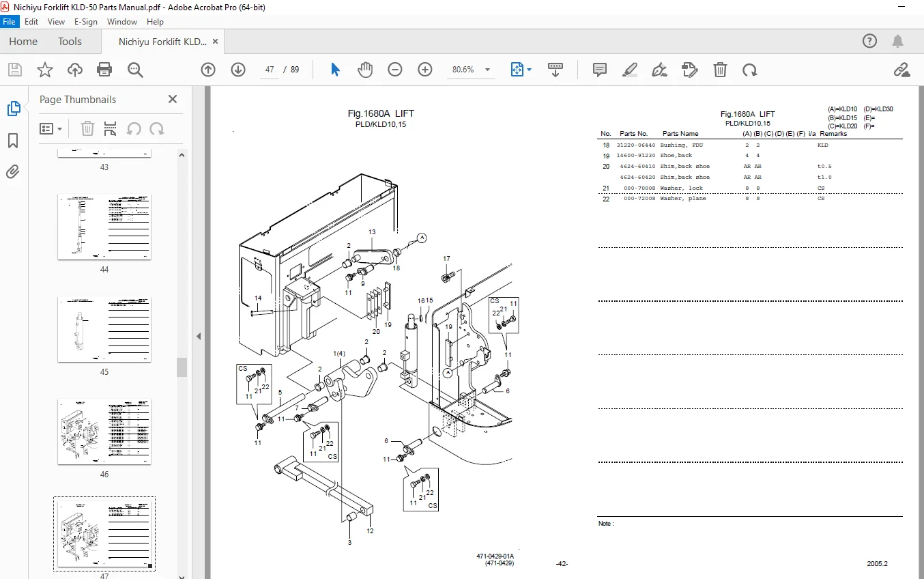The width and height of the screenshot is (924, 579).
Task: Click part number 31220-06440 in the table
Action: pyautogui.click(x=636, y=145)
